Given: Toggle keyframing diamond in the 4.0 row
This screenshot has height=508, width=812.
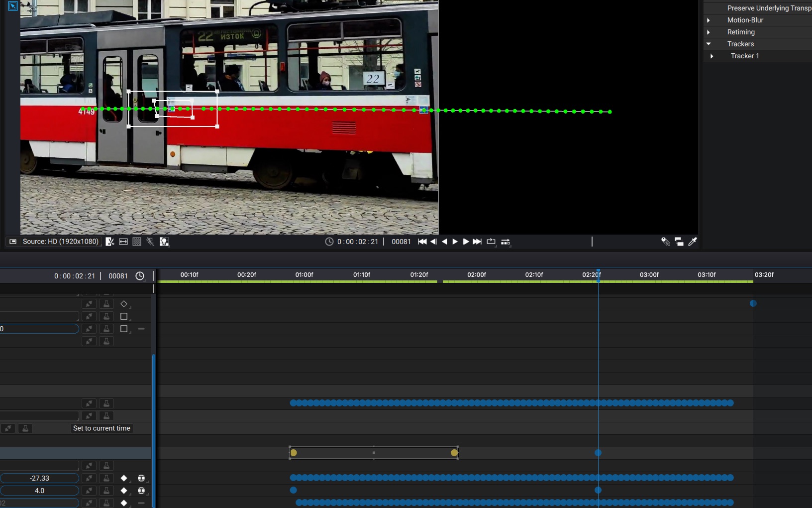Looking at the screenshot, I should coord(124,491).
